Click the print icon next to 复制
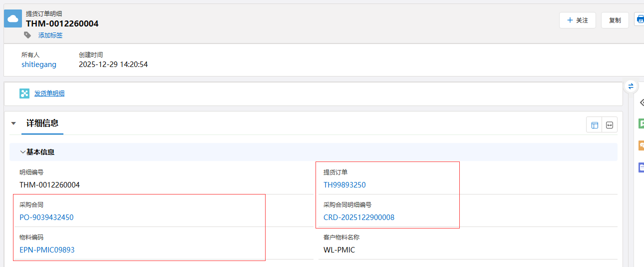644x267 pixels. (640, 19)
